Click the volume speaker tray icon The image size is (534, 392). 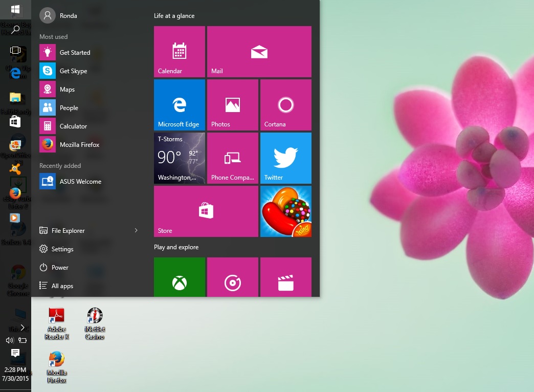[x=9, y=340]
